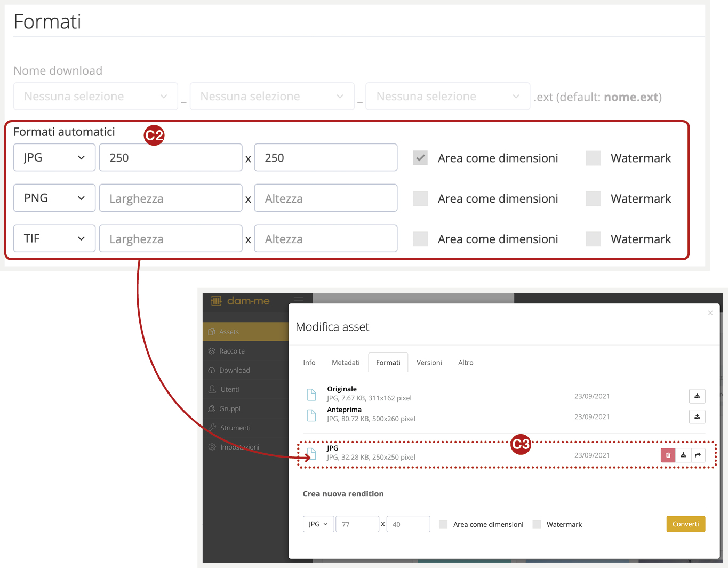Share the JPG 250x250 rendition

[698, 455]
